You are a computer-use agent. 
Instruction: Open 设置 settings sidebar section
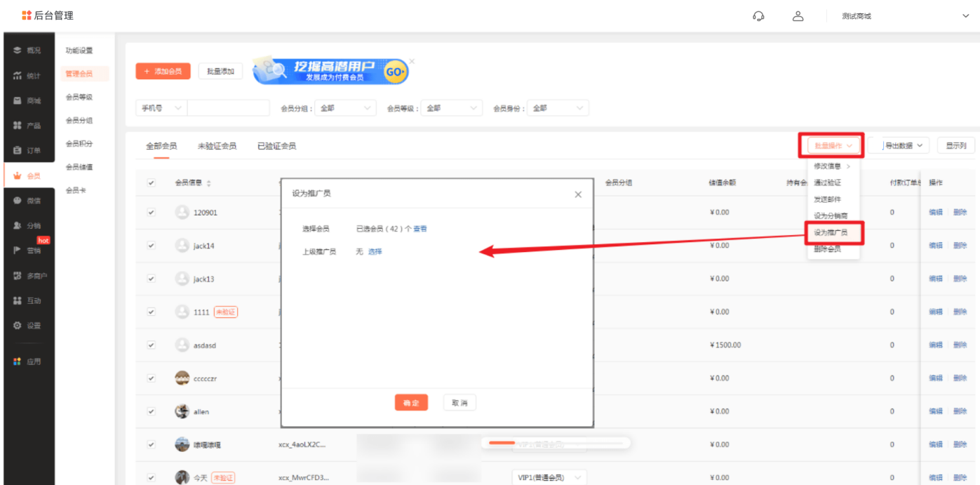click(27, 326)
